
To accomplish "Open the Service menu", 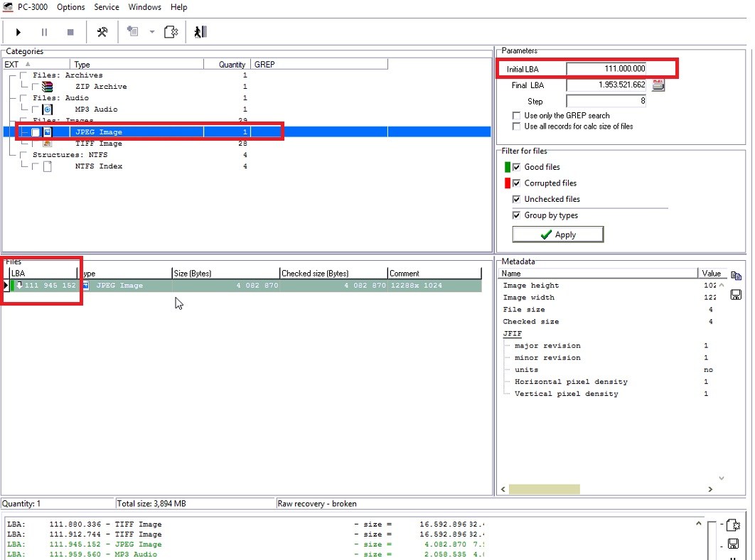I will coord(107,7).
